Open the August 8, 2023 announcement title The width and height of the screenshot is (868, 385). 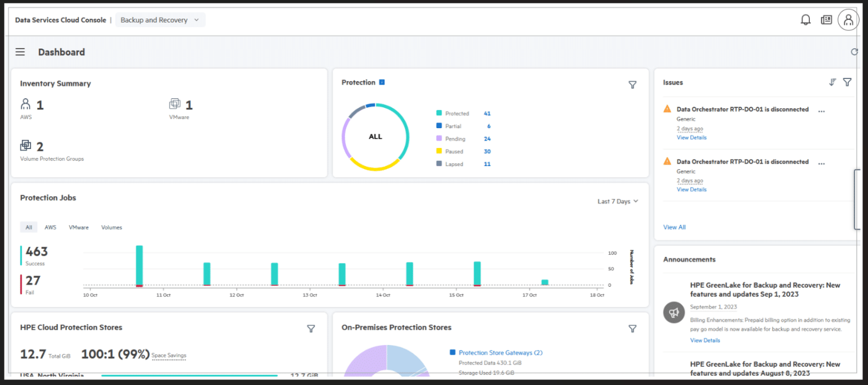point(765,369)
